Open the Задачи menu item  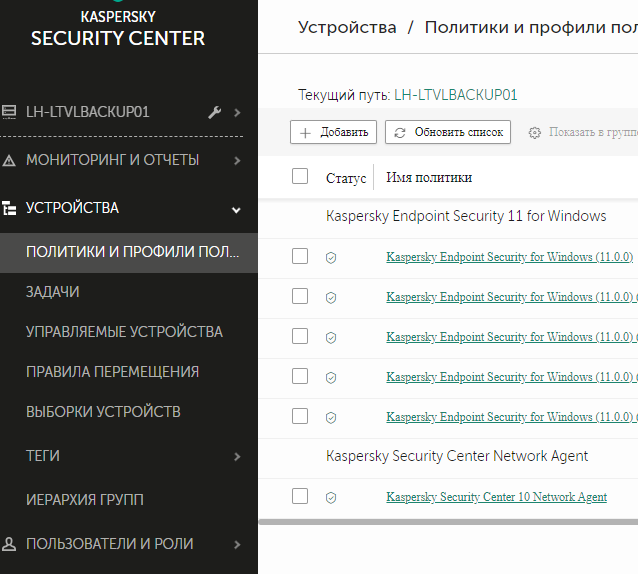(x=53, y=292)
